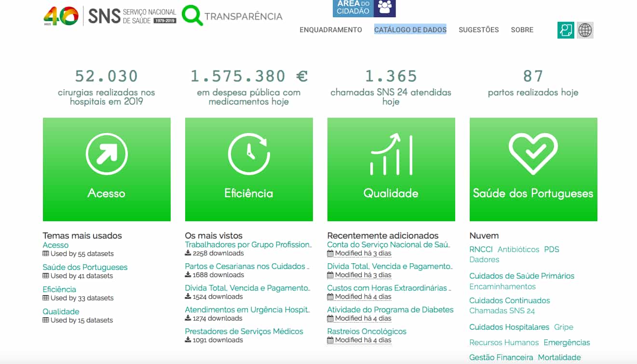The height and width of the screenshot is (364, 637).
Task: Go to the SNS 40 anos logo
Action: pos(61,15)
